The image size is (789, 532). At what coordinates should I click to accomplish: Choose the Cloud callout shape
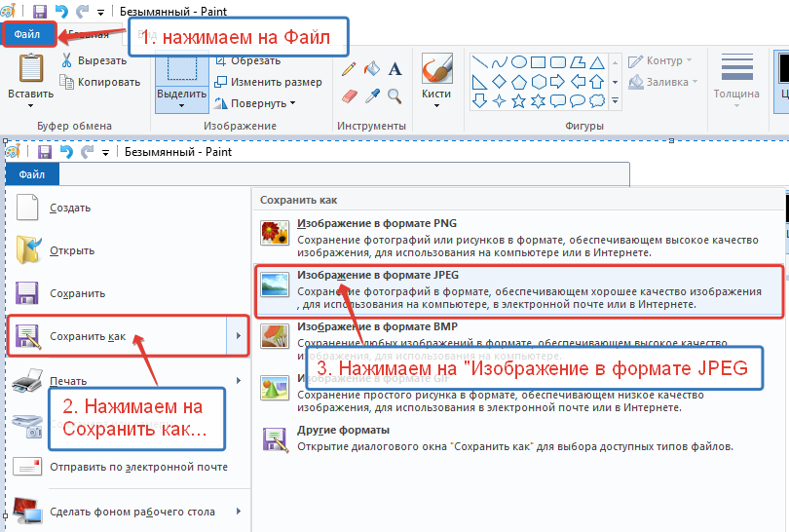pos(597,101)
